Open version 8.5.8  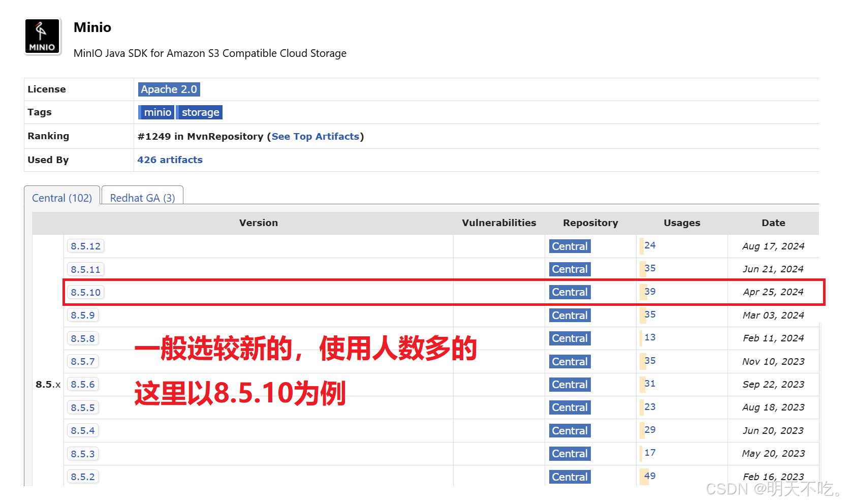tap(83, 338)
